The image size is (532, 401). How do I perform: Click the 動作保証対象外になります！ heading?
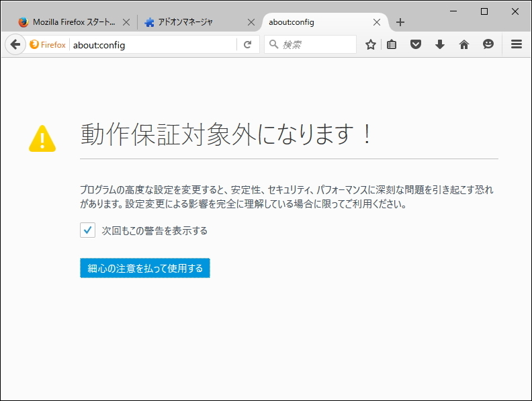[x=226, y=134]
